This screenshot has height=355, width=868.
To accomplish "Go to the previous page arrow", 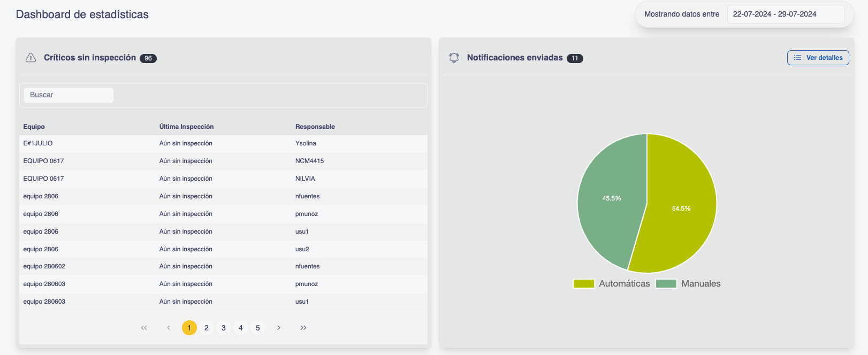I will [169, 328].
